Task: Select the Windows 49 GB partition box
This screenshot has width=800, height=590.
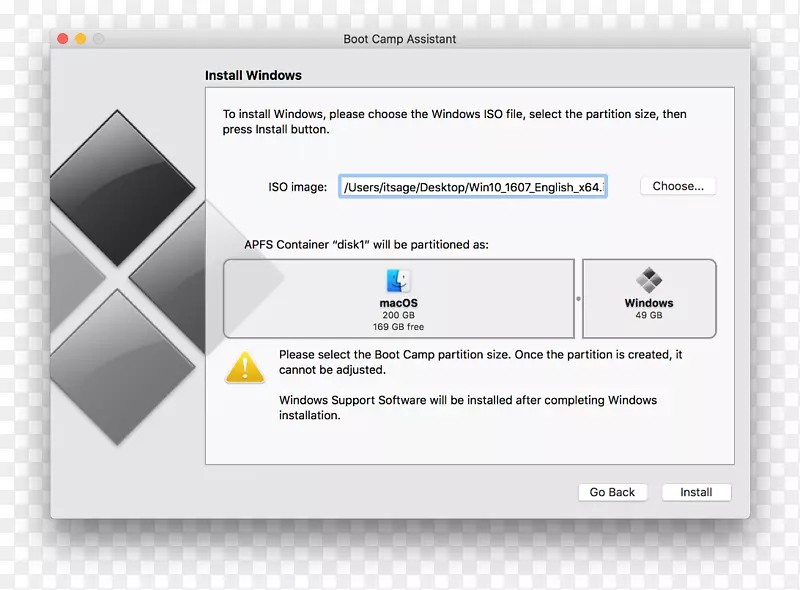Action: pyautogui.click(x=648, y=298)
